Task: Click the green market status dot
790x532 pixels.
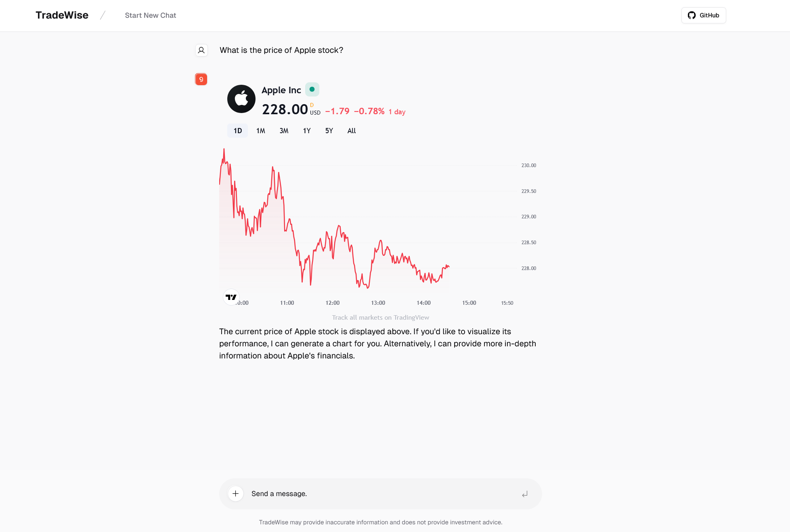Action: 312,89
